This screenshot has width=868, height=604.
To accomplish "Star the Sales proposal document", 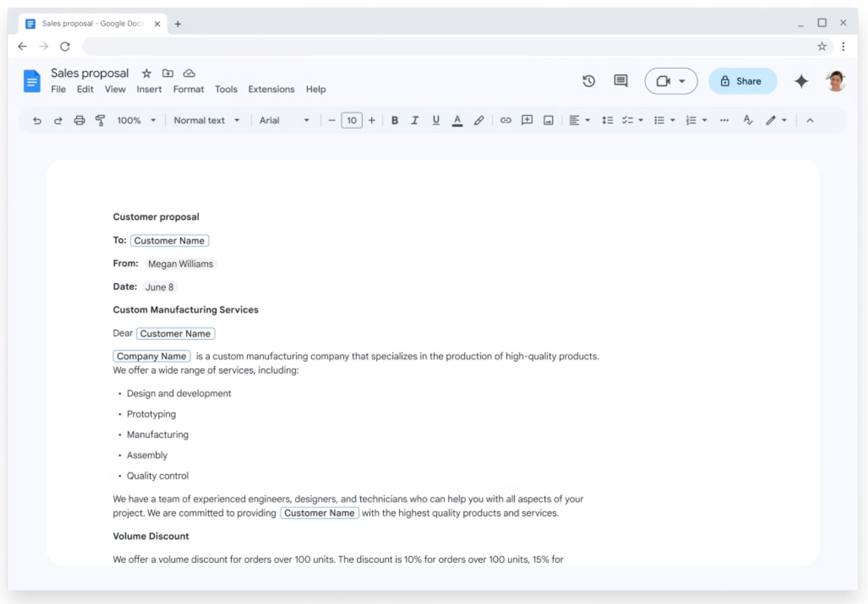I will pos(146,73).
